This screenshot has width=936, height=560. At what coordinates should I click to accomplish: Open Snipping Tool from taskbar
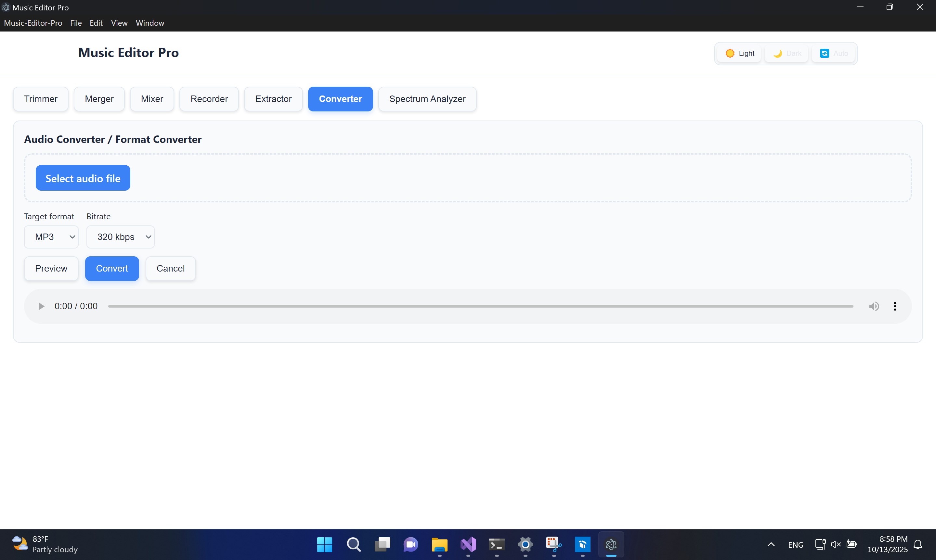pos(554,544)
